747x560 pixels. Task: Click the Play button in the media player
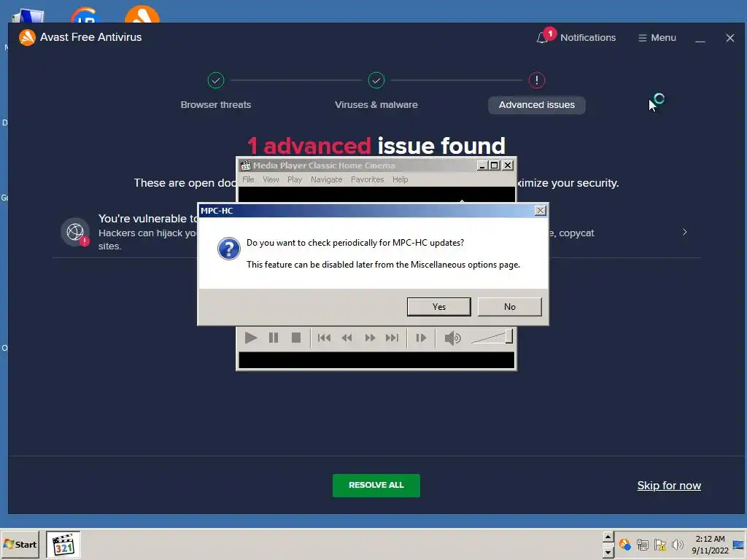[251, 338]
